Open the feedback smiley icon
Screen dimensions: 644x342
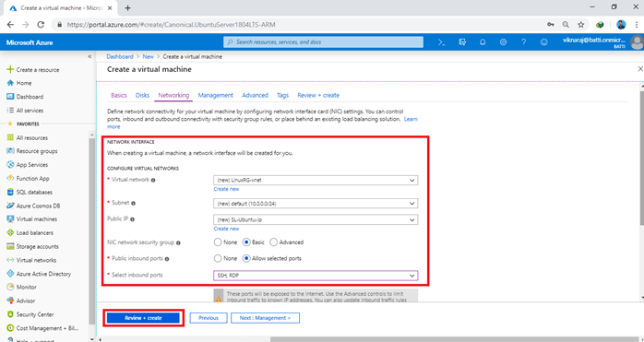point(544,41)
